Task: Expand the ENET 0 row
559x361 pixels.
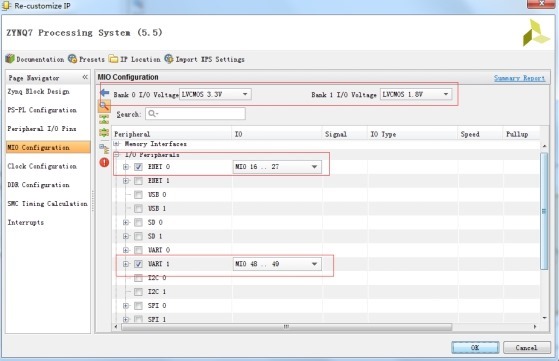Action: (125, 167)
